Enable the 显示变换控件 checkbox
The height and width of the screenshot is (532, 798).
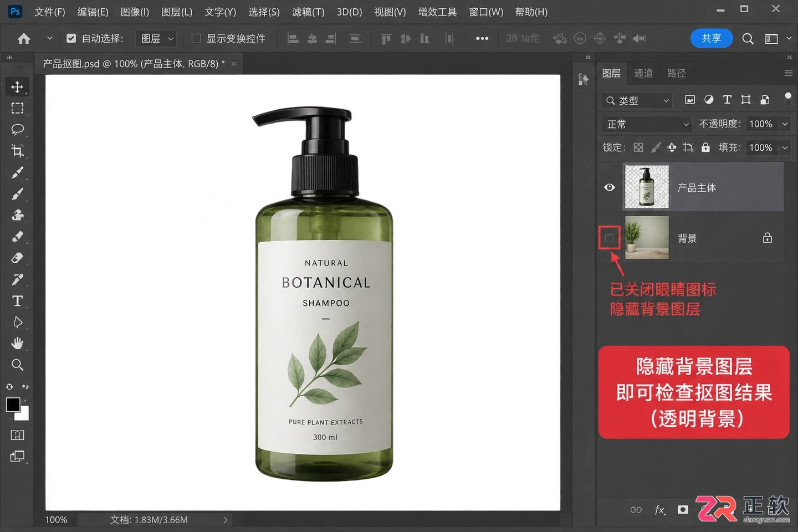196,38
